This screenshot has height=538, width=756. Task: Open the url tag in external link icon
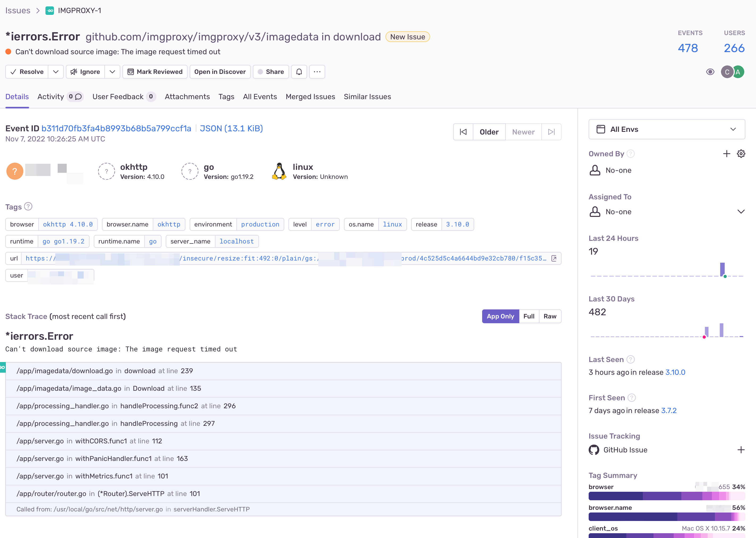click(x=554, y=258)
